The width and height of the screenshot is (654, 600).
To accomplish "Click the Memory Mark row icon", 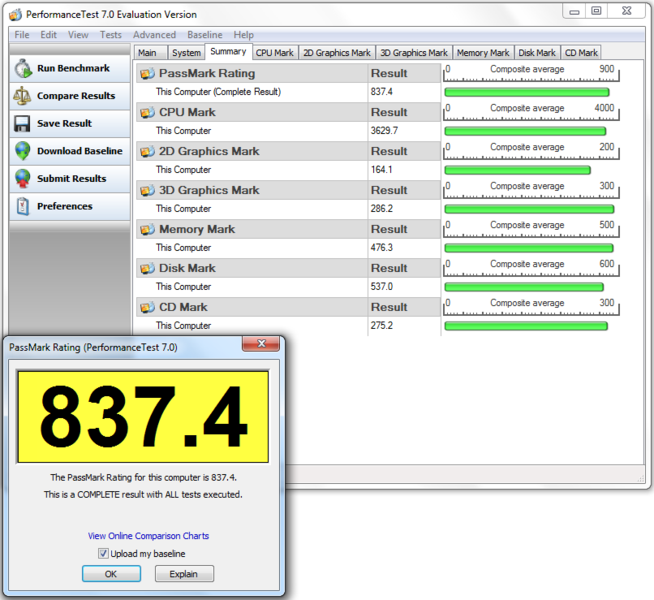I will coord(147,229).
